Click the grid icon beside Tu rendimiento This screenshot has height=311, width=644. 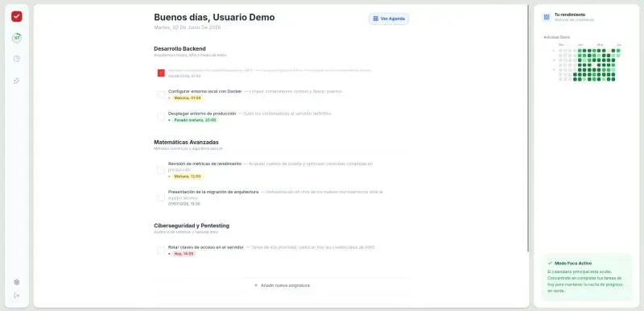[547, 17]
